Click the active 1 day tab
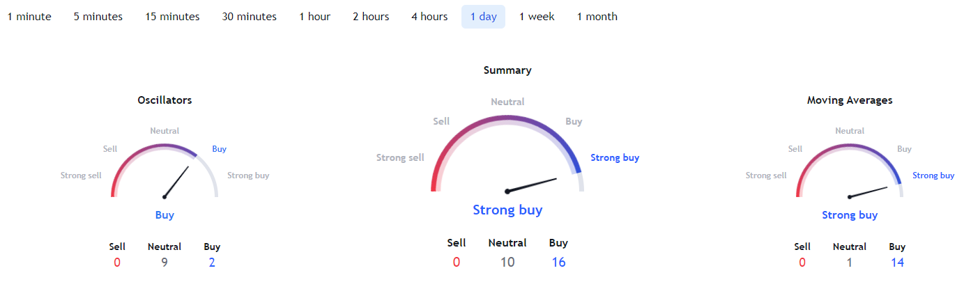980x289 pixels. [483, 17]
